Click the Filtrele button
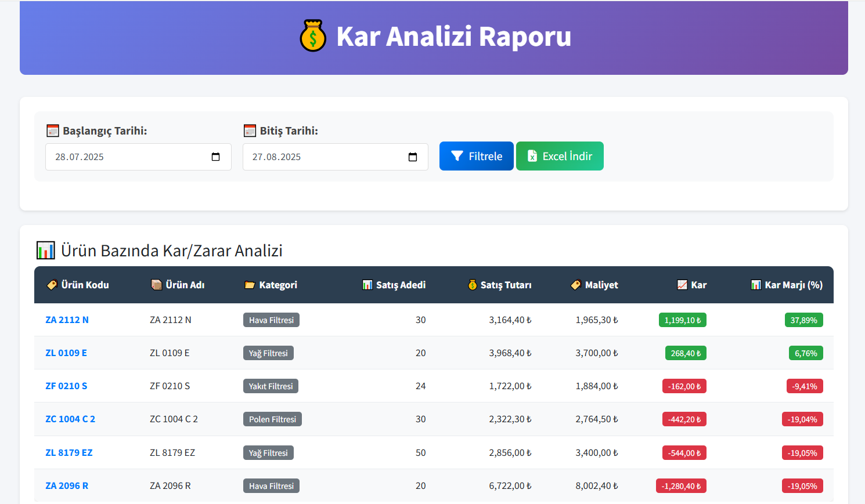Viewport: 865px width, 504px height. click(x=477, y=155)
